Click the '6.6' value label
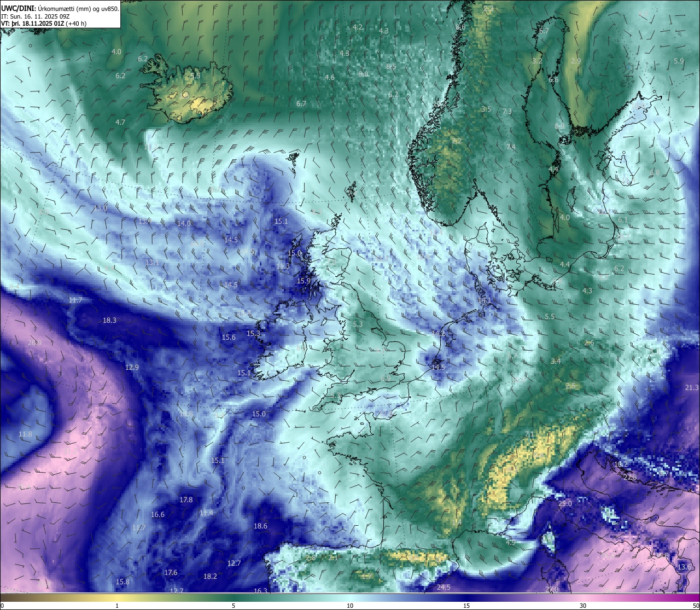This screenshot has width=700, height=610. (553, 80)
